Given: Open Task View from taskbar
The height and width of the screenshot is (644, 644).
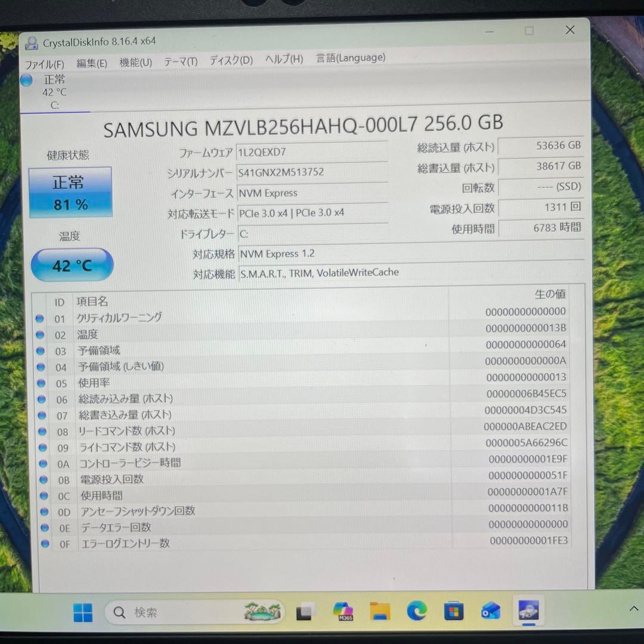Looking at the screenshot, I should click(305, 612).
